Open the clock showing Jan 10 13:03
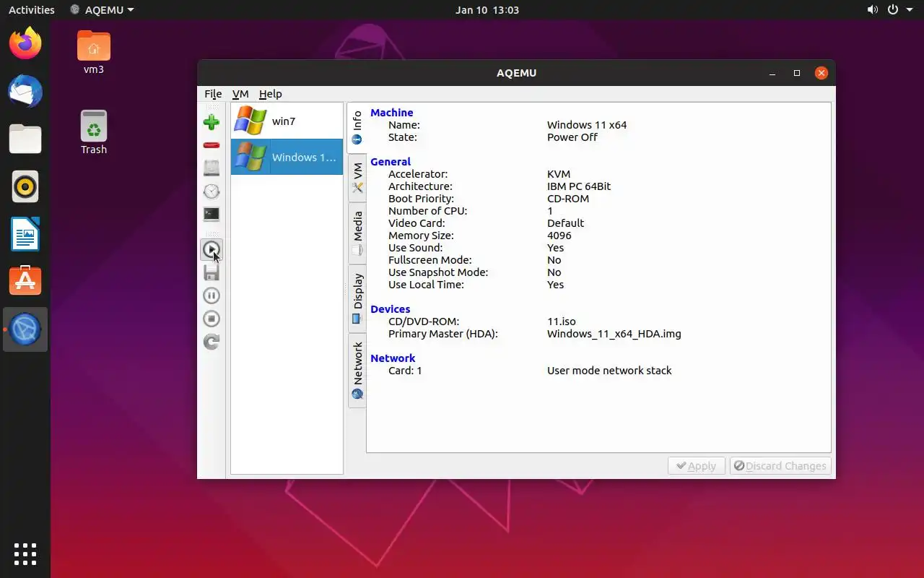The image size is (924, 578). pyautogui.click(x=487, y=10)
